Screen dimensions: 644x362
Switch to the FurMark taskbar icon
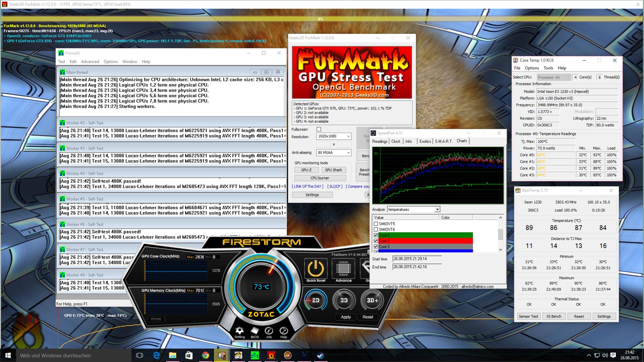pyautogui.click(x=271, y=355)
